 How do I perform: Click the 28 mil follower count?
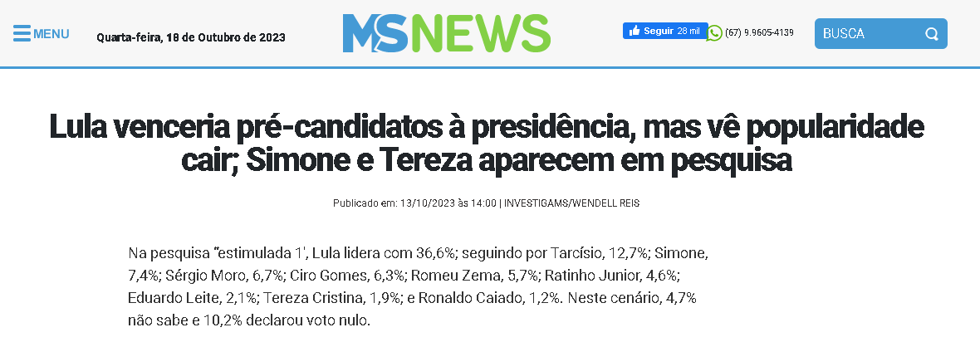tap(689, 31)
